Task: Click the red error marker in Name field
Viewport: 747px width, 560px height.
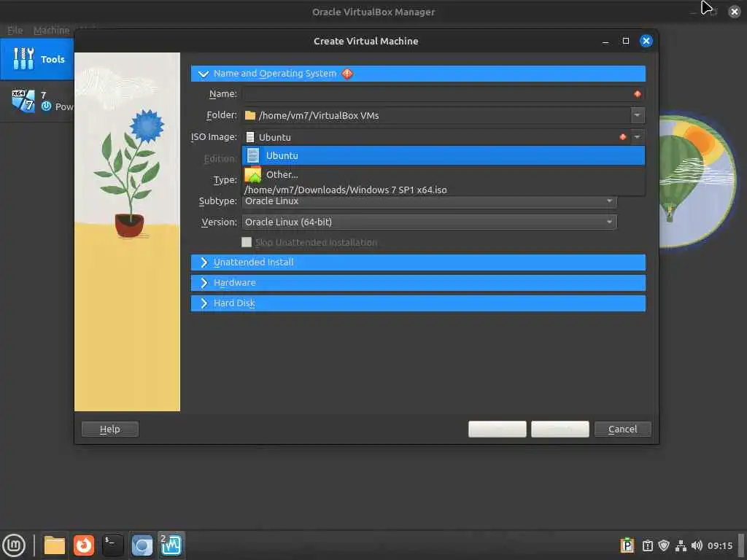Action: click(x=637, y=94)
